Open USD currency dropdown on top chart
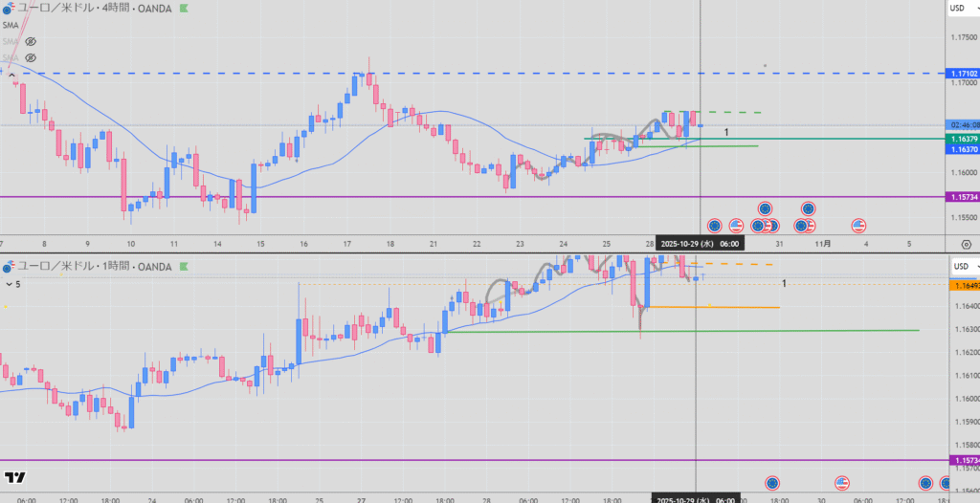This screenshot has width=980, height=503. 961,9
